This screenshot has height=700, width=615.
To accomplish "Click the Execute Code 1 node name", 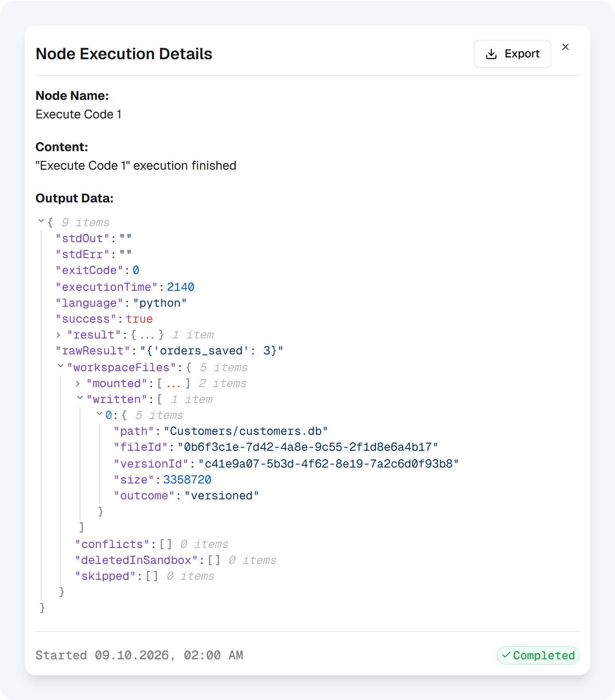I will pos(79,114).
